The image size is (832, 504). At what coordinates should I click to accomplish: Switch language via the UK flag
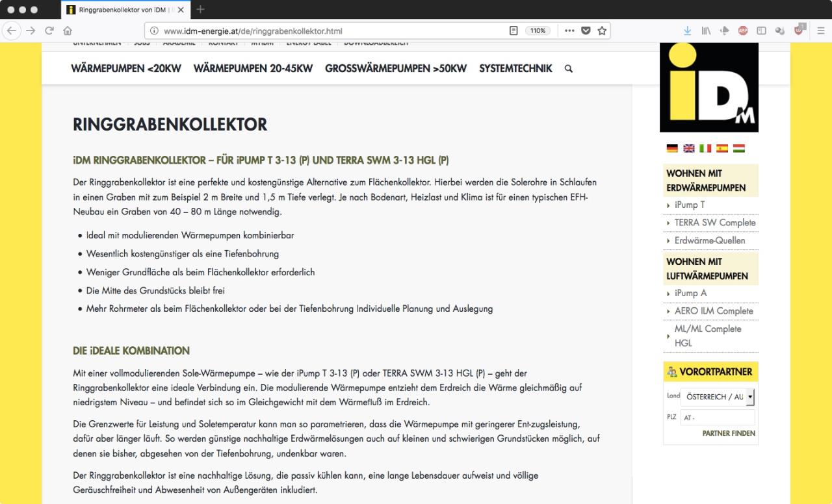click(689, 148)
